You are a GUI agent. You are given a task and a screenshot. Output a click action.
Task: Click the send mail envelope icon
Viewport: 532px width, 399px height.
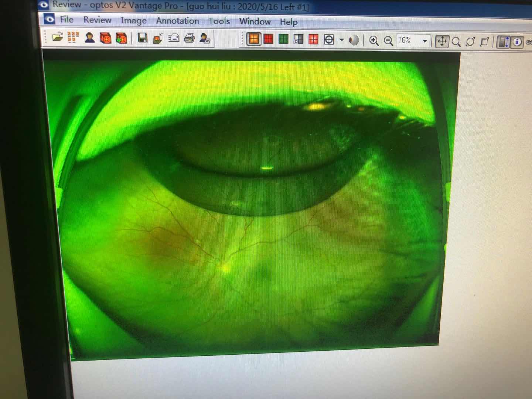[174, 38]
